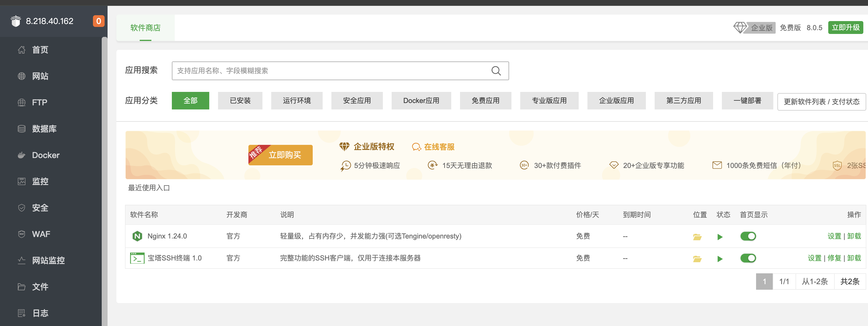Select the 第三方应用 category
Image resolution: width=868 pixels, height=326 pixels.
684,101
